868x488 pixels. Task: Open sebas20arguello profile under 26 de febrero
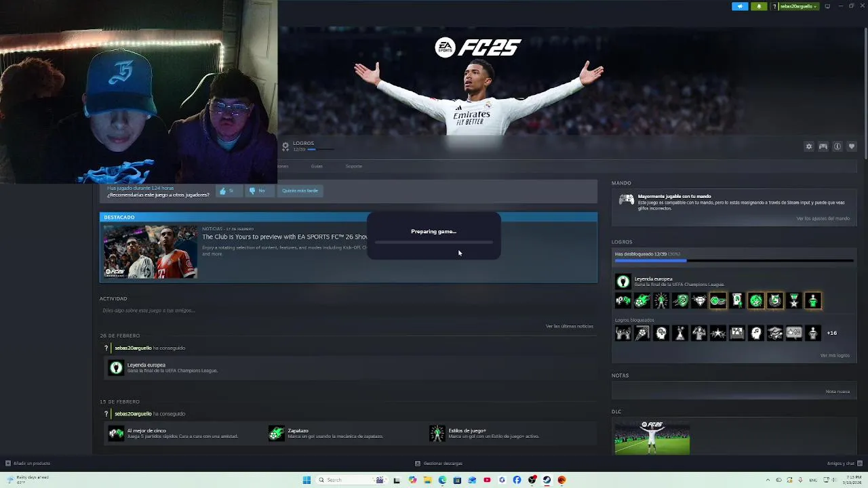133,348
